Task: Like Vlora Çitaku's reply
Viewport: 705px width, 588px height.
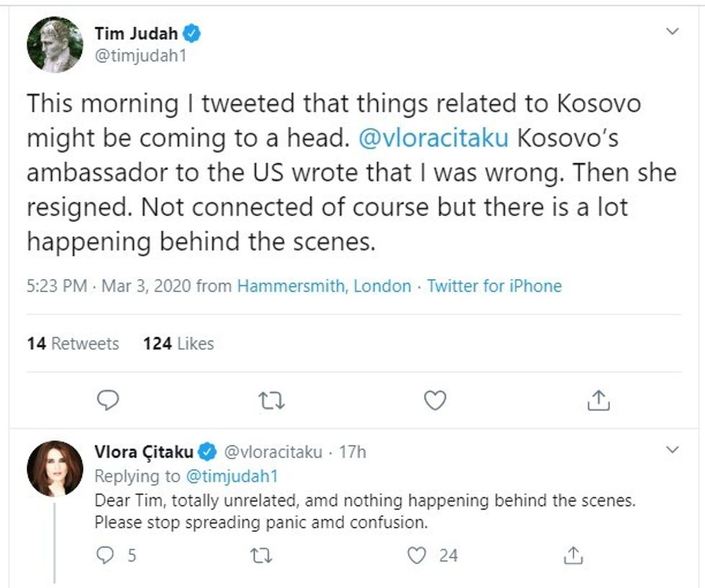Action: pos(417,555)
